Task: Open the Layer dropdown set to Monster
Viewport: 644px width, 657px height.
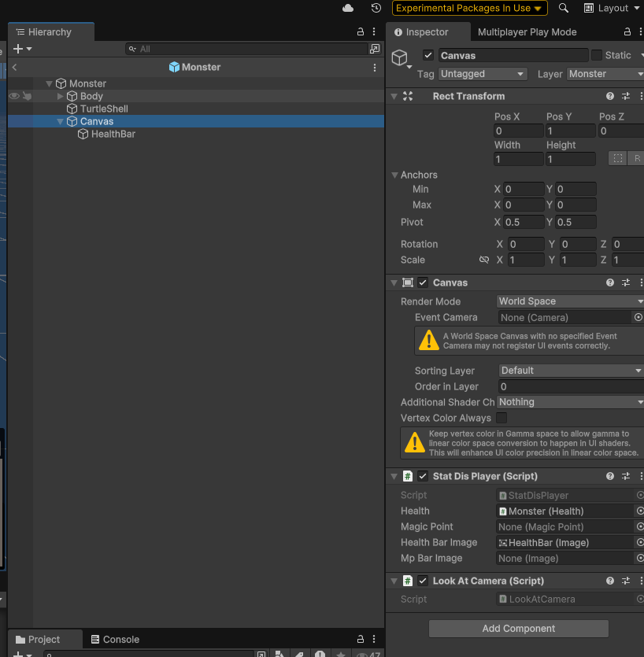Action: pyautogui.click(x=605, y=74)
